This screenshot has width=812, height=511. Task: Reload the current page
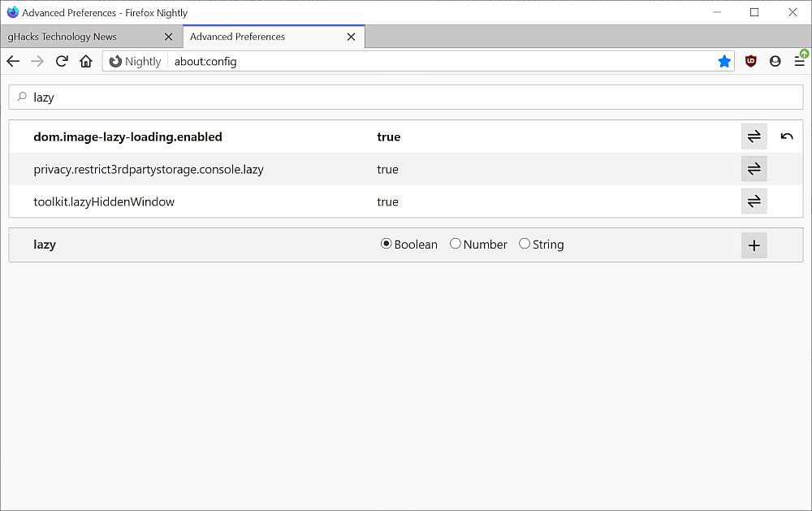coord(62,61)
